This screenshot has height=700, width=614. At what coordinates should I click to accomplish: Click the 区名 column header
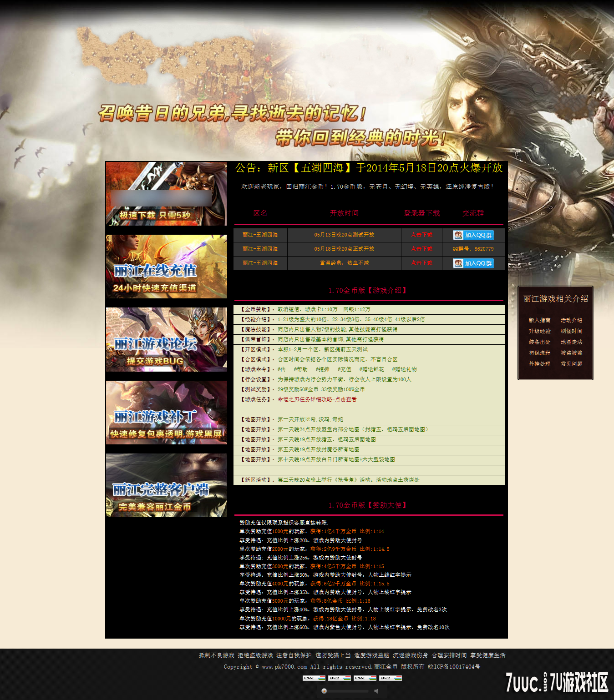coord(260,213)
